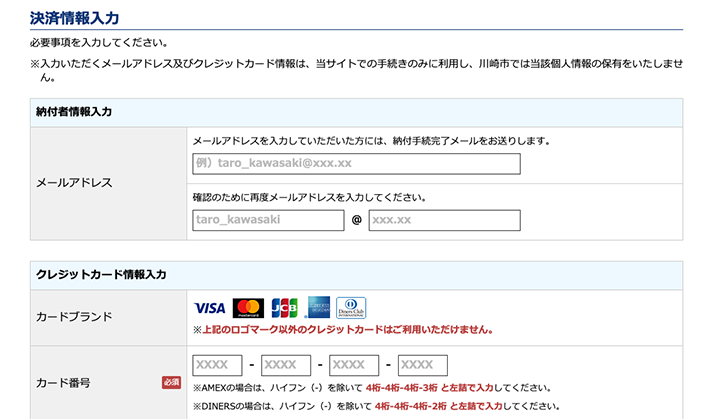
Task: Click the fourth card number box
Action: point(422,365)
